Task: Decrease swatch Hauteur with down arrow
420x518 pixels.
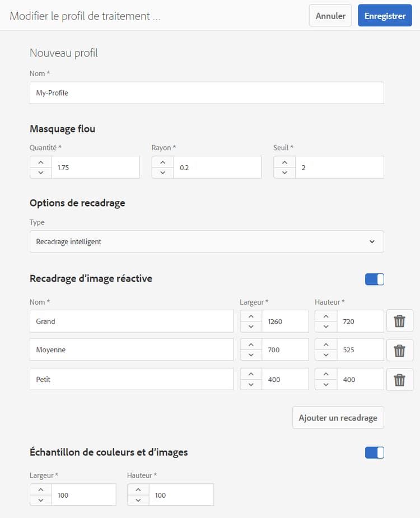Action: tap(138, 500)
